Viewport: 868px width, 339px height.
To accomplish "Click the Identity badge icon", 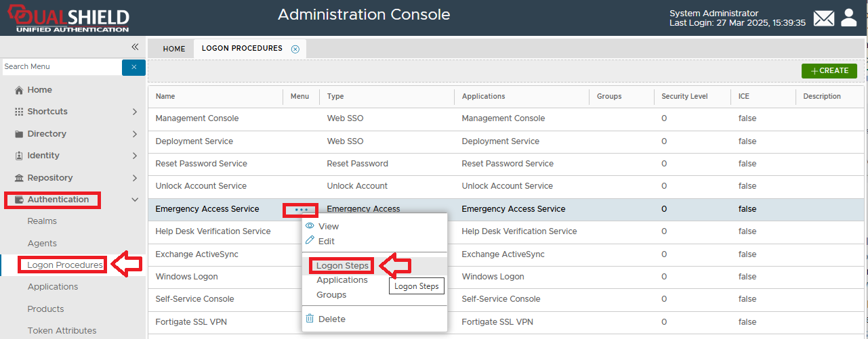I will click(19, 156).
